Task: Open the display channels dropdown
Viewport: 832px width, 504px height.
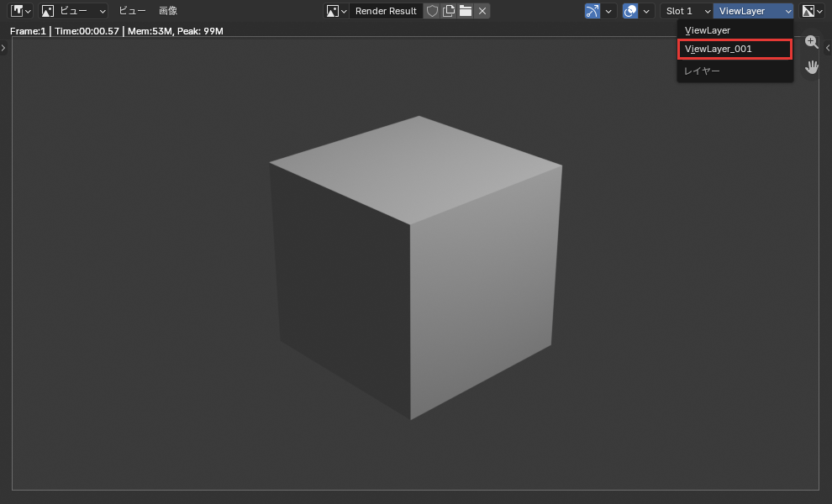Action: pyautogui.click(x=812, y=11)
